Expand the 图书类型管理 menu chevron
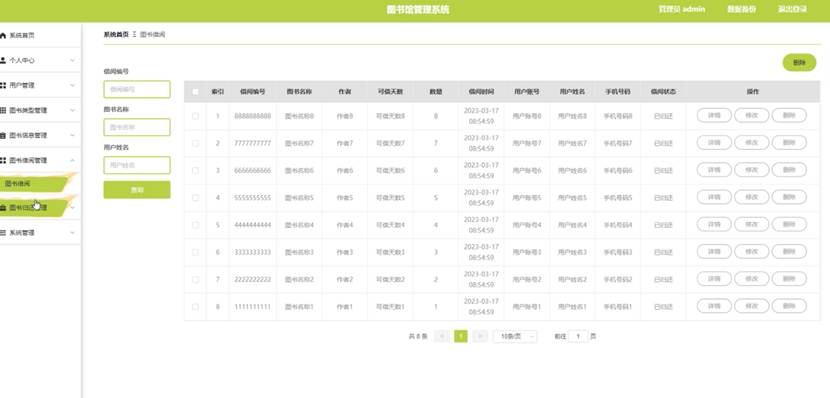Image resolution: width=830 pixels, height=398 pixels. tap(73, 110)
